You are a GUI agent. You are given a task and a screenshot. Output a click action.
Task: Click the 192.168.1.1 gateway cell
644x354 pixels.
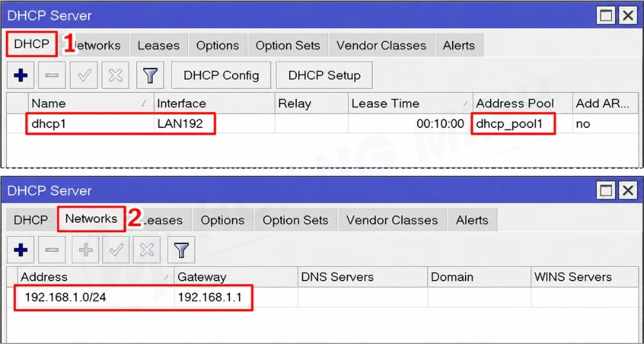tap(236, 297)
